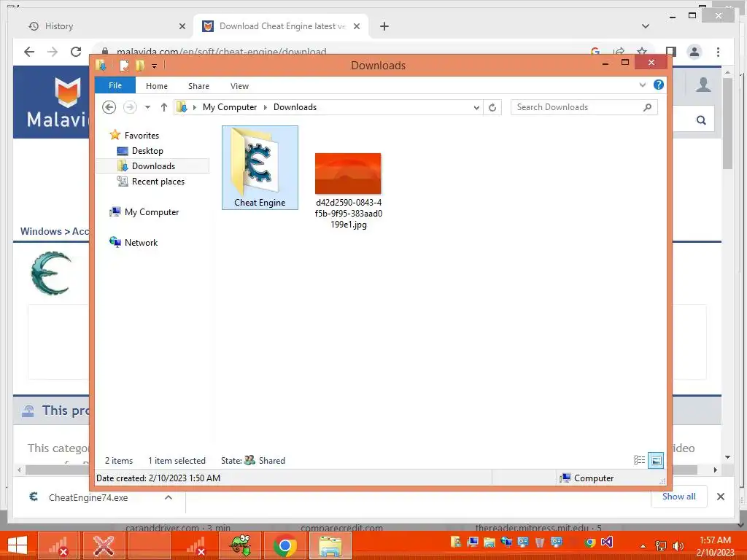This screenshot has width=747, height=560.
Task: Click the New Folder quick access icon
Action: [139, 65]
